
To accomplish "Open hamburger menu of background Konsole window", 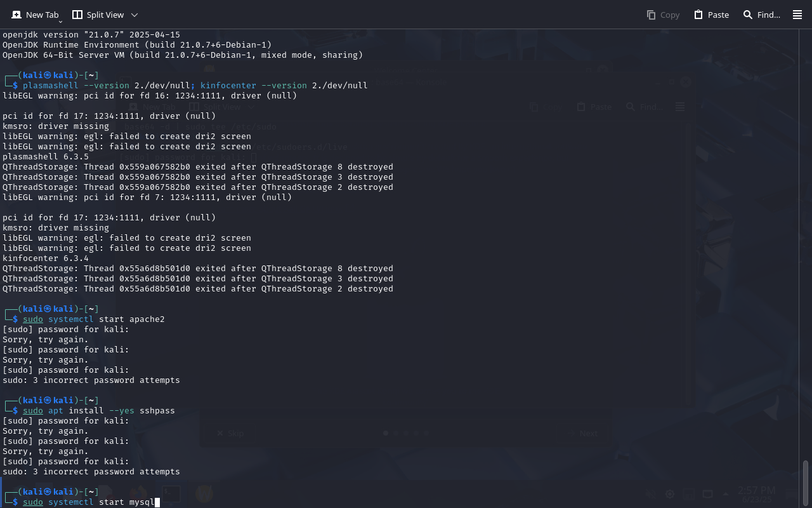I will 680,107.
